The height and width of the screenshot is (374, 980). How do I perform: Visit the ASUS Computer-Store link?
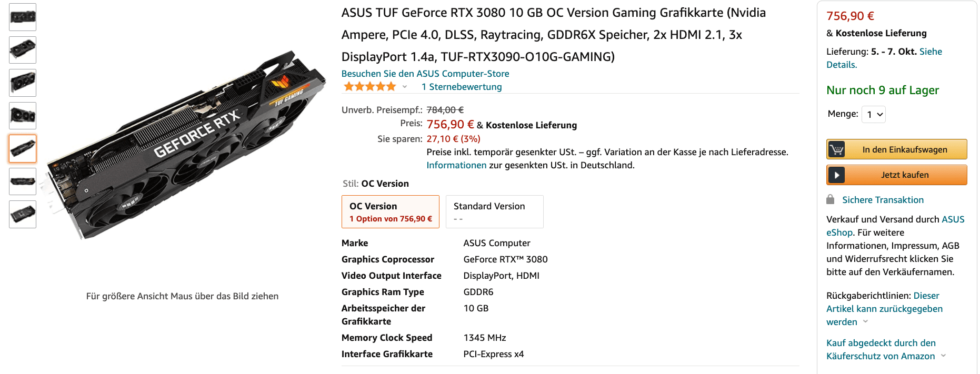point(425,74)
